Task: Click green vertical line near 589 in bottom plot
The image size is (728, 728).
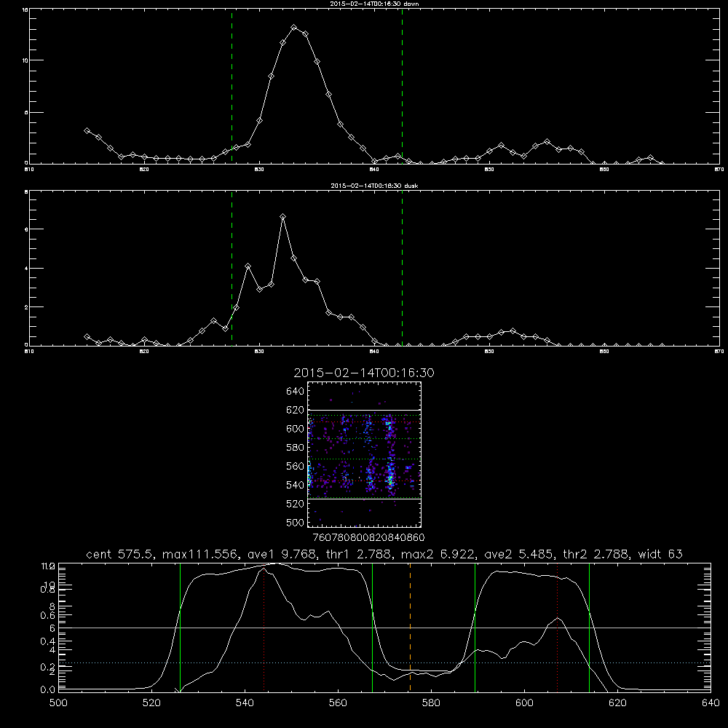Action: (x=475, y=628)
